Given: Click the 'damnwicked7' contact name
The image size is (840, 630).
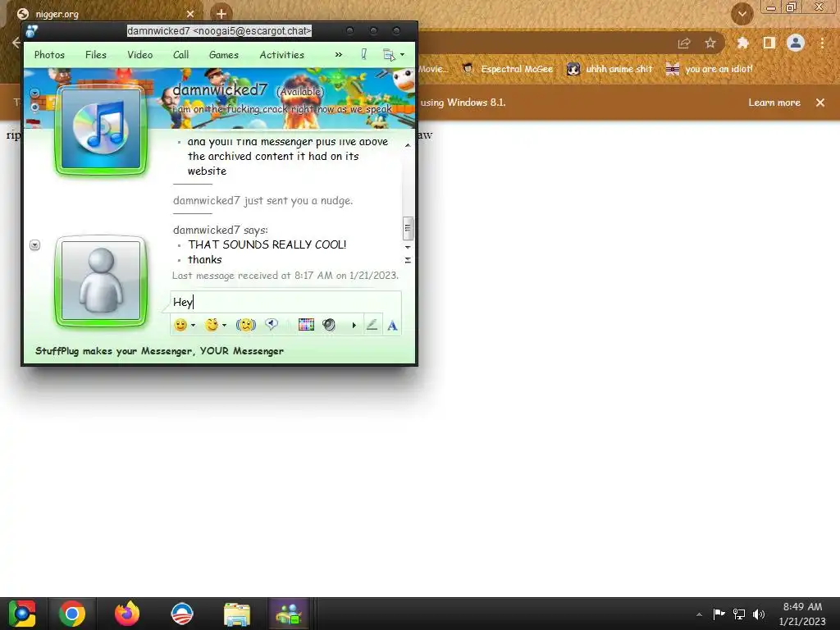Looking at the screenshot, I should click(x=220, y=90).
